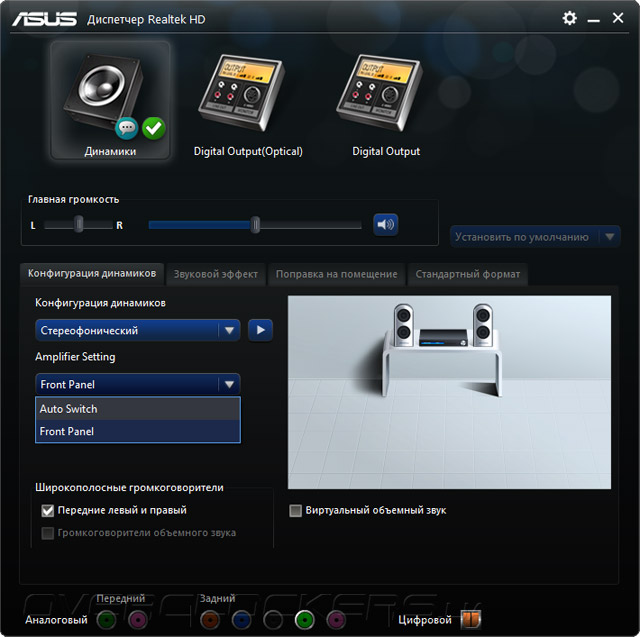Close the Realtek HD manager window
This screenshot has width=640, height=637.
click(x=618, y=18)
